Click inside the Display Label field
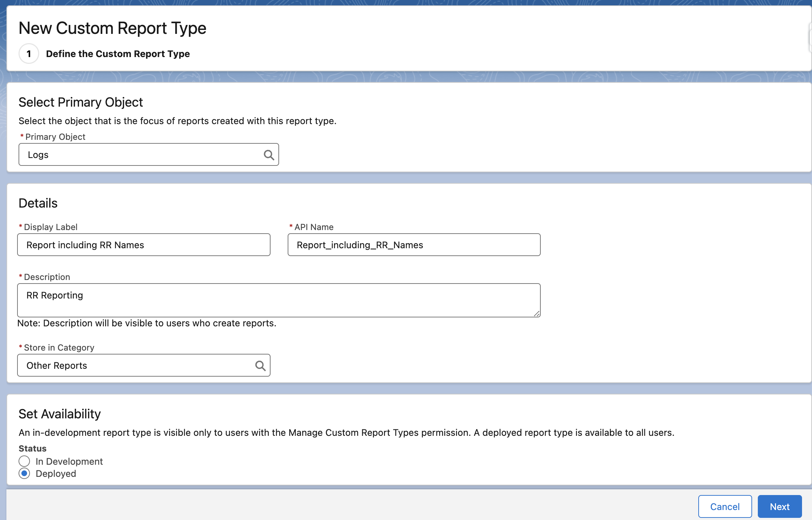Image resolution: width=812 pixels, height=520 pixels. [144, 245]
